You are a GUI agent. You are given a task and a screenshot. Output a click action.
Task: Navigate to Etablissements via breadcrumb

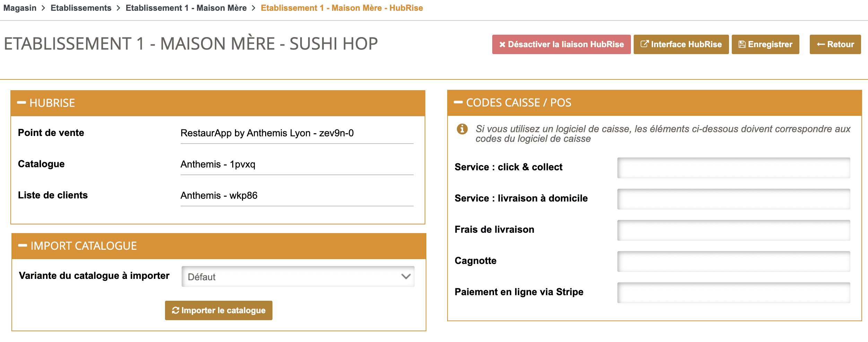pos(81,8)
